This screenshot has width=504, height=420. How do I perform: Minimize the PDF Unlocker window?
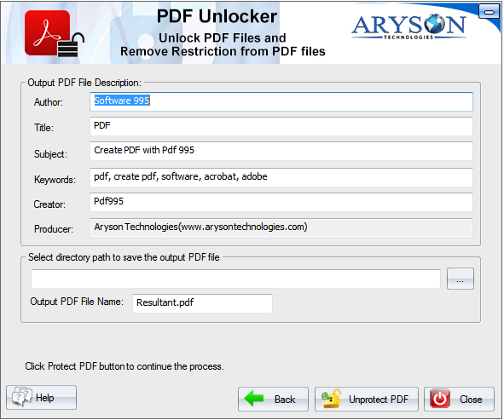tap(489, 12)
